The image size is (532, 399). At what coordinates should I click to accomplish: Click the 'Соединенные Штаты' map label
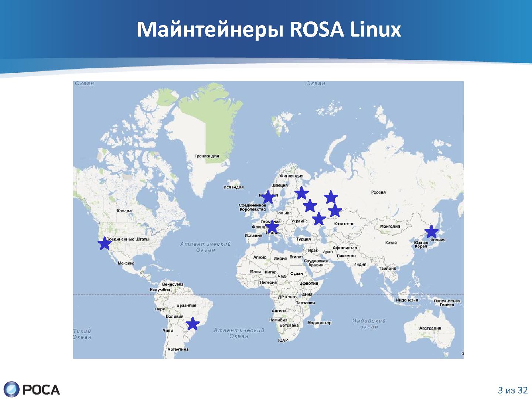pyautogui.click(x=128, y=239)
